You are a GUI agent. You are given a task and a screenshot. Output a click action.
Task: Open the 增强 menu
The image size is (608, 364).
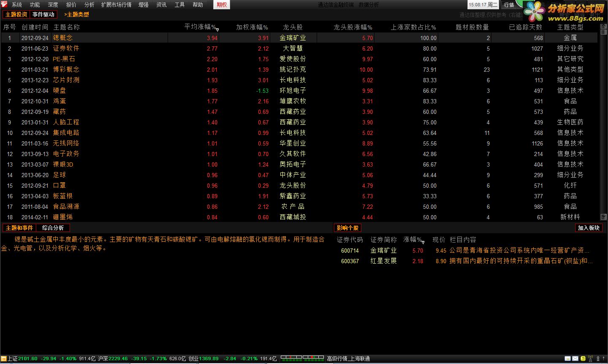pyautogui.click(x=144, y=5)
